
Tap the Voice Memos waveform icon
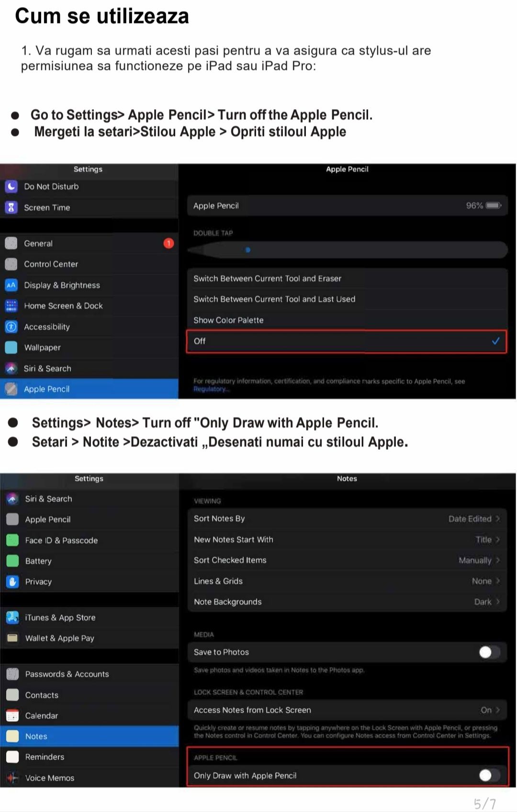(12, 778)
